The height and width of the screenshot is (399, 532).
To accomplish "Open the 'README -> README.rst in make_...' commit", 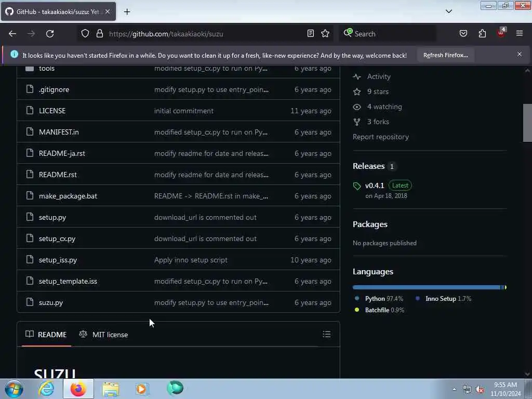I will (x=211, y=196).
